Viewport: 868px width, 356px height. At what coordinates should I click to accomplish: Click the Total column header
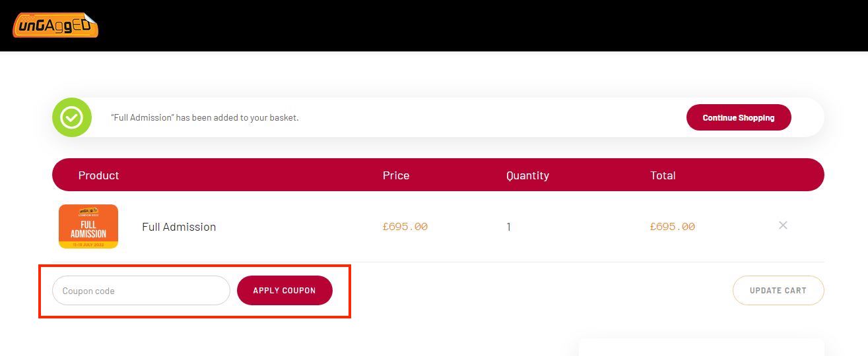click(663, 175)
